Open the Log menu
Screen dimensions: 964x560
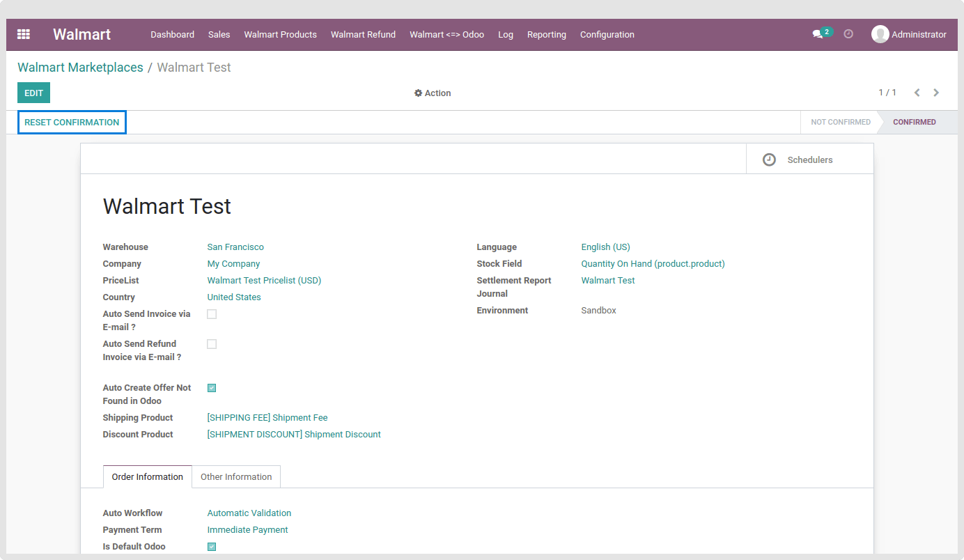click(506, 34)
